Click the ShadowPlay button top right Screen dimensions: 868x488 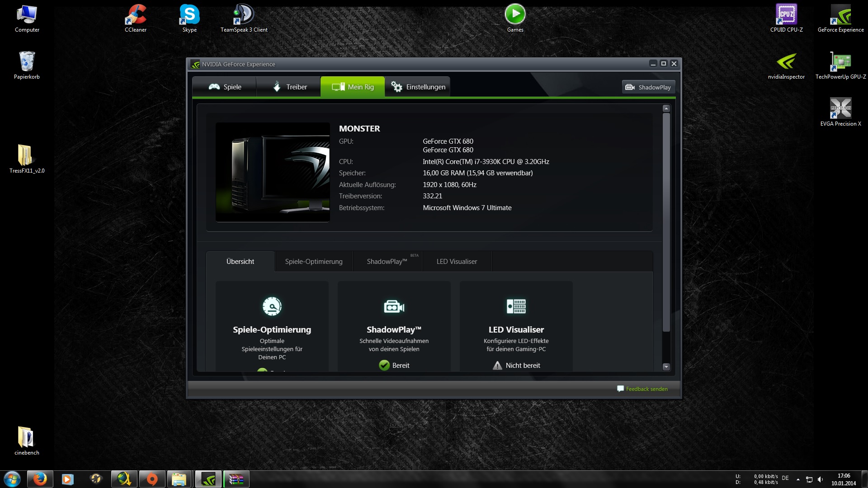tap(648, 87)
